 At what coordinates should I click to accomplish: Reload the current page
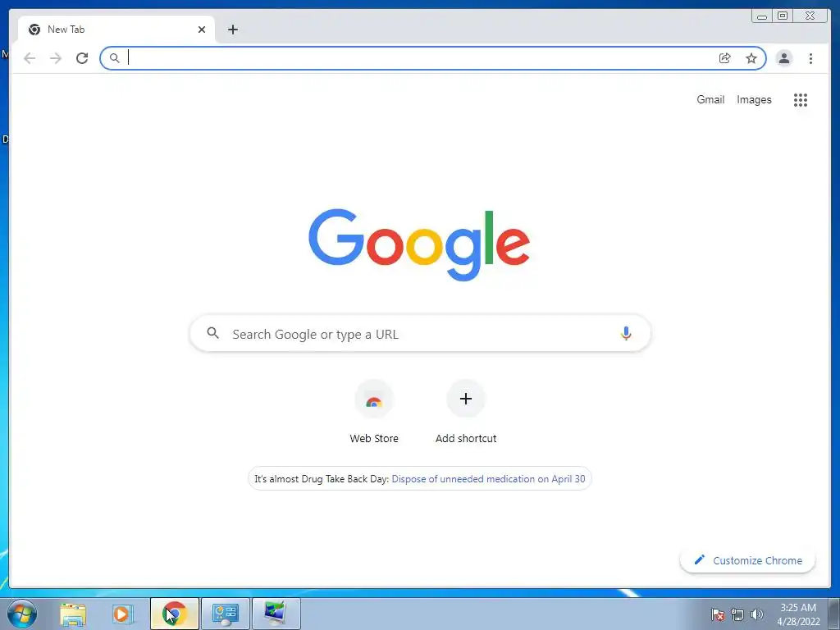tap(82, 58)
